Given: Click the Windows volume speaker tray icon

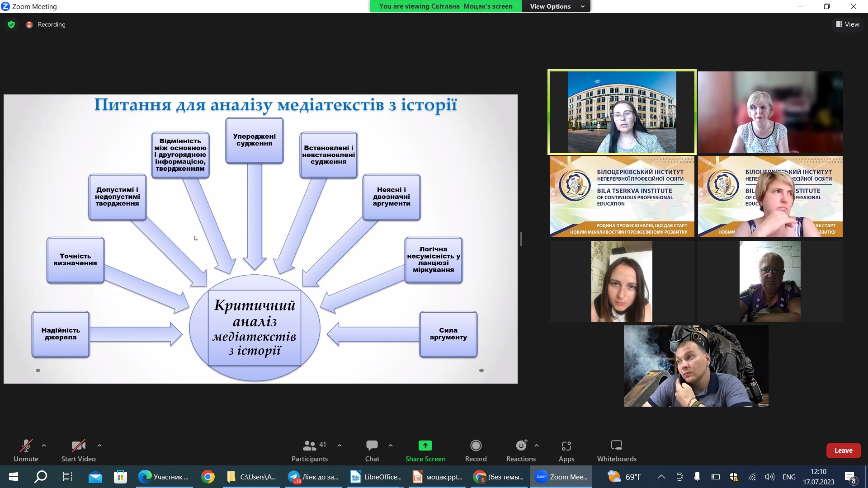Looking at the screenshot, I should (769, 477).
